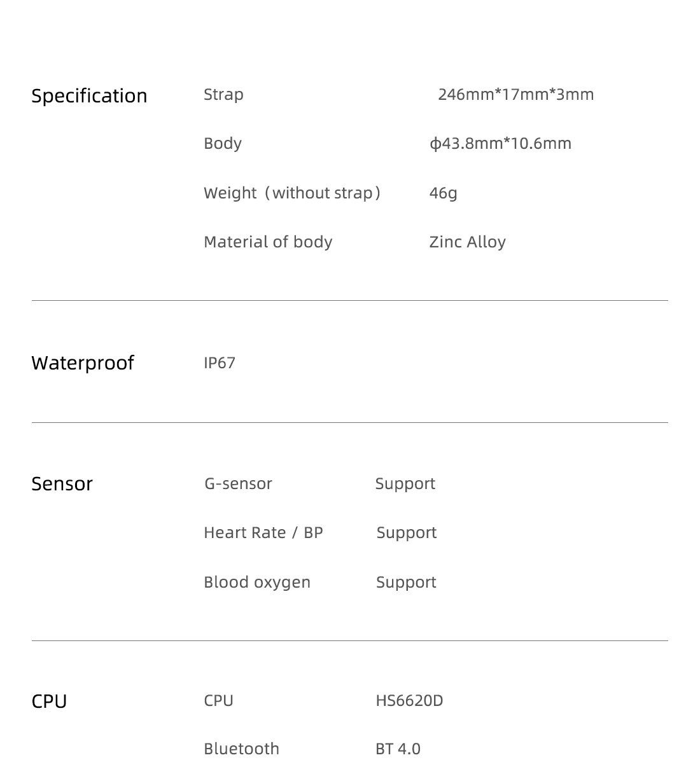Click the 46g weight value
Viewport: 700px width, 760px height.
444,193
